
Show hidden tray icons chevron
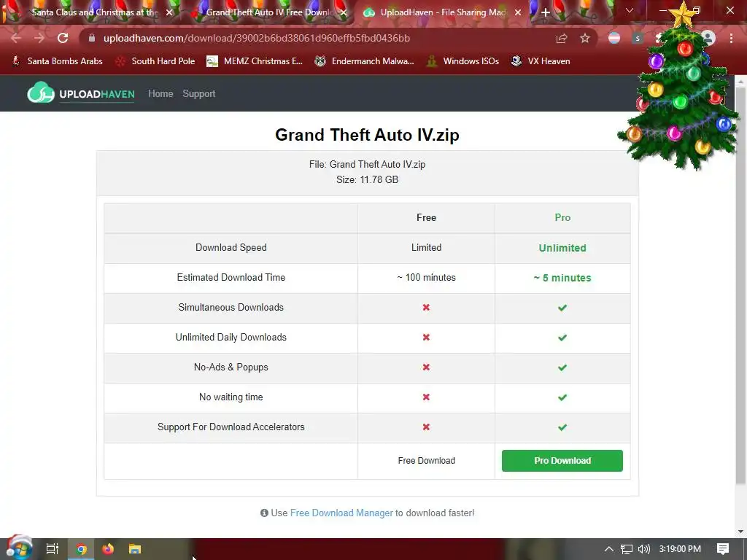pyautogui.click(x=609, y=549)
